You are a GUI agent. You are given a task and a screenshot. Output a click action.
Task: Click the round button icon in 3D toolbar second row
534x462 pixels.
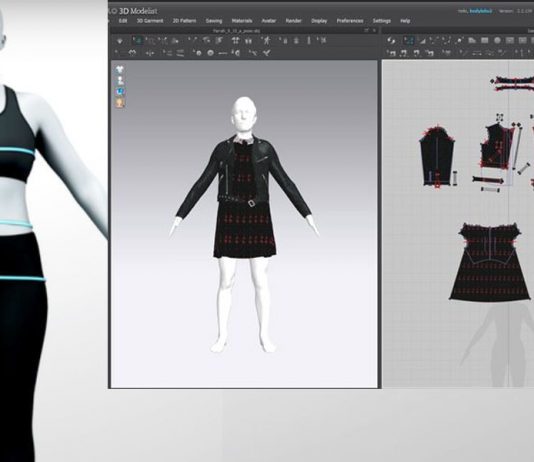[x=210, y=53]
